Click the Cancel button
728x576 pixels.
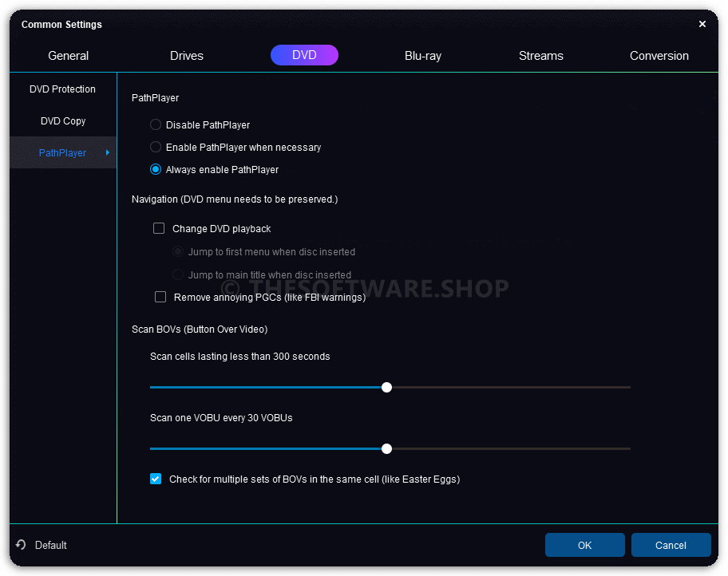(671, 545)
